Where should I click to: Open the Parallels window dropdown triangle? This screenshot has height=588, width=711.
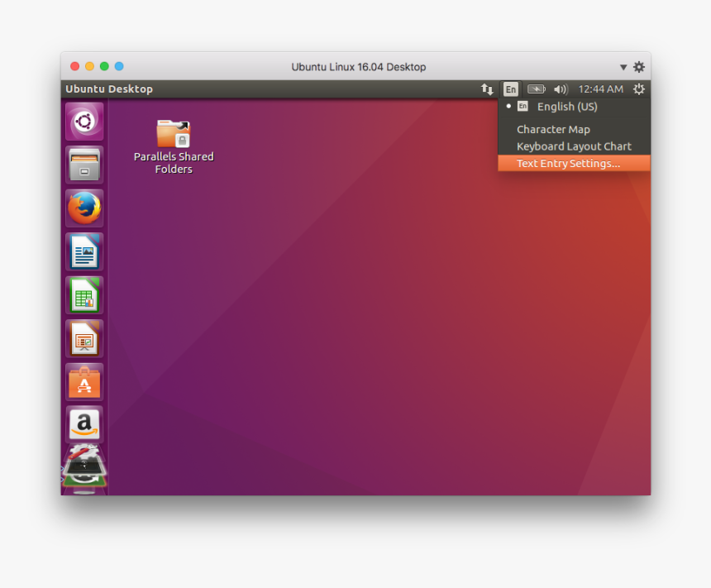[x=623, y=67]
